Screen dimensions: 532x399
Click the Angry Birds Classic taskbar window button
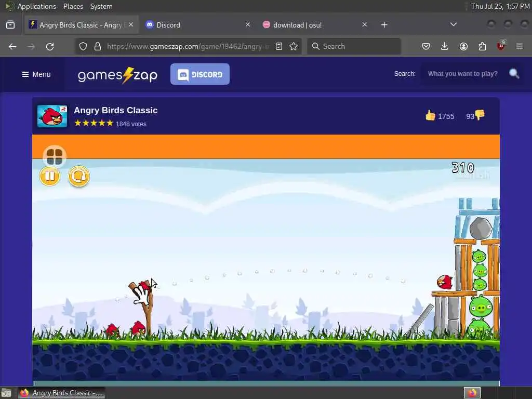click(61, 393)
